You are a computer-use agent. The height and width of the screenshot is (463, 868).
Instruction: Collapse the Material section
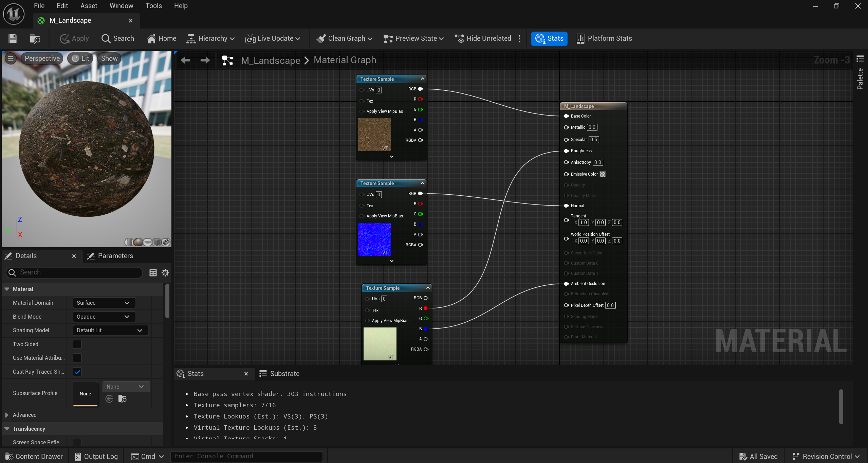point(7,289)
